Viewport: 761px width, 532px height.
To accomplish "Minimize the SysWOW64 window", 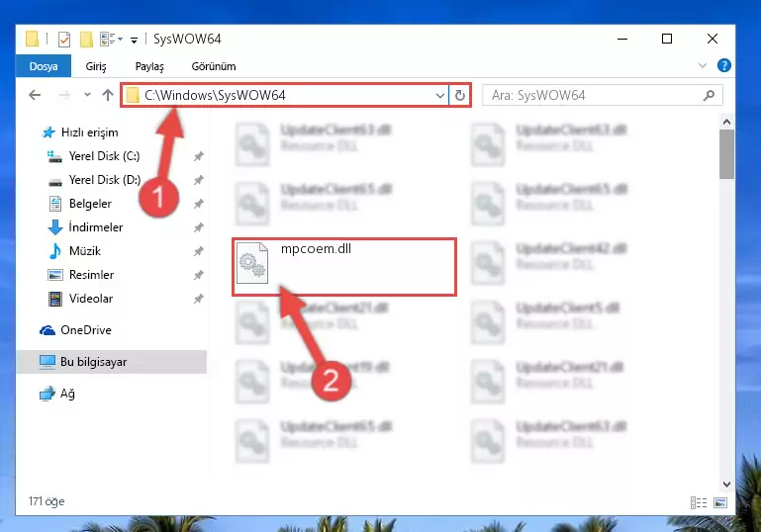I will 622,39.
